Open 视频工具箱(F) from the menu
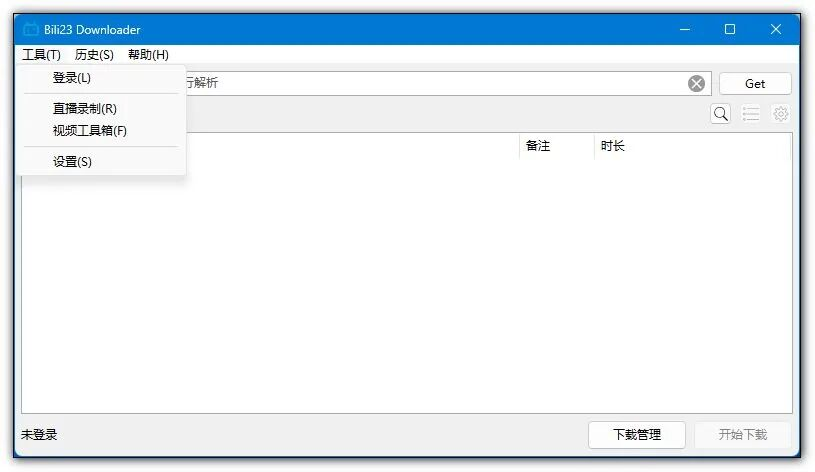 tap(90, 130)
